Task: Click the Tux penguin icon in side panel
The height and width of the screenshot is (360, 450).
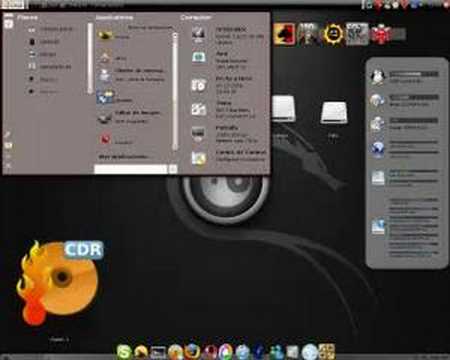Action: [x=378, y=77]
